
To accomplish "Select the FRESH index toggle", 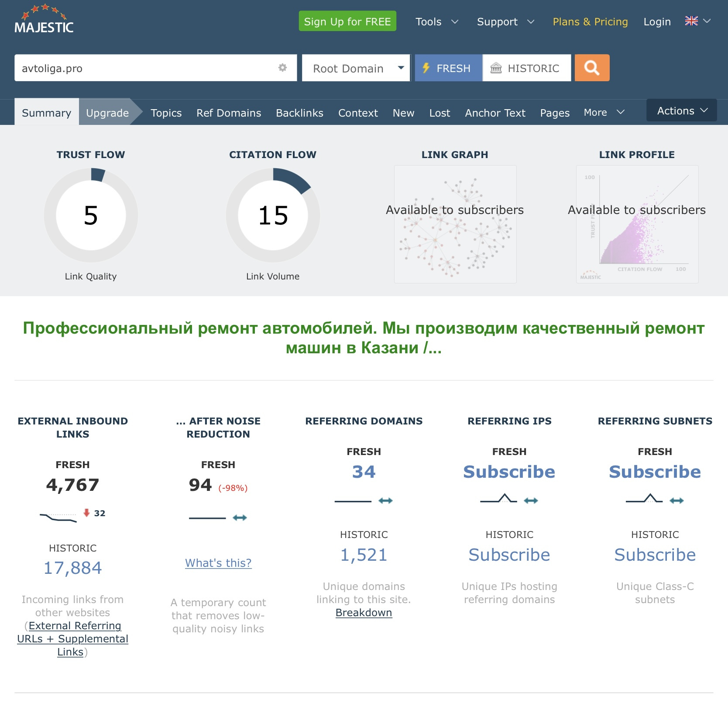I will click(x=448, y=68).
